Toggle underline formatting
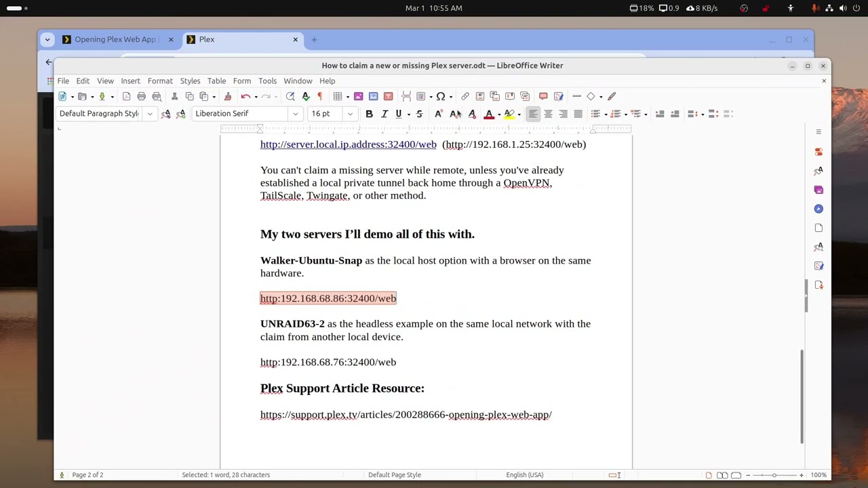868x488 pixels. (x=399, y=114)
